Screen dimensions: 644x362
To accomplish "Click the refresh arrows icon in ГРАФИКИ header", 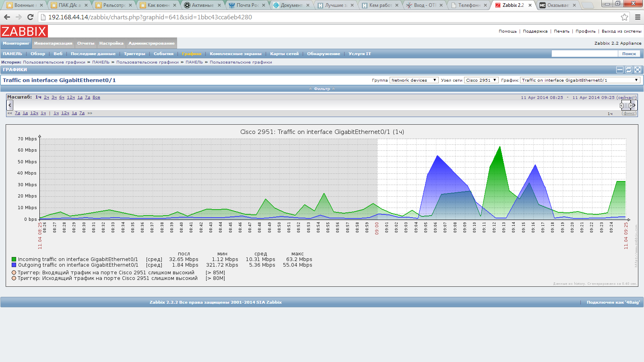I will pyautogui.click(x=629, y=70).
